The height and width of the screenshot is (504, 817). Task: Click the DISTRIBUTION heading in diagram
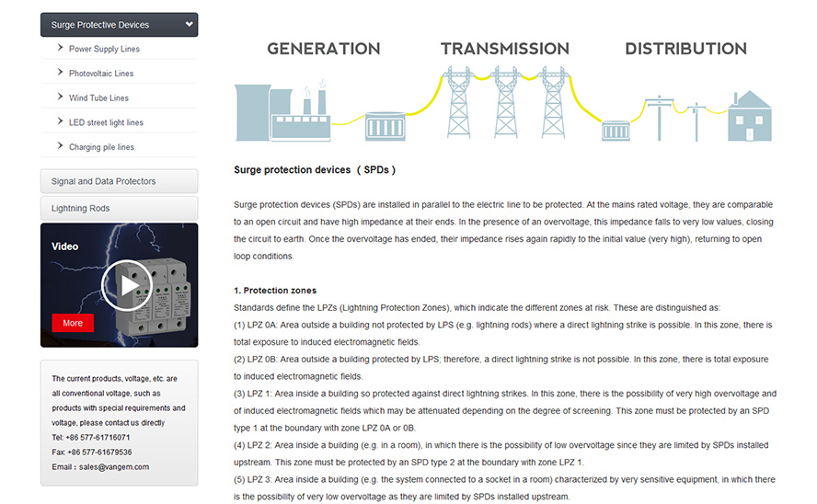click(x=685, y=49)
